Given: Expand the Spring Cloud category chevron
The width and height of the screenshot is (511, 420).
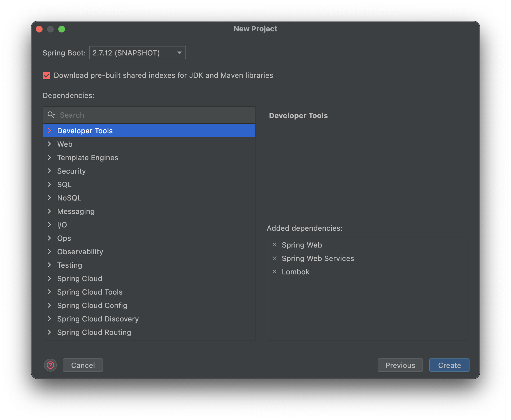Looking at the screenshot, I should pos(50,278).
